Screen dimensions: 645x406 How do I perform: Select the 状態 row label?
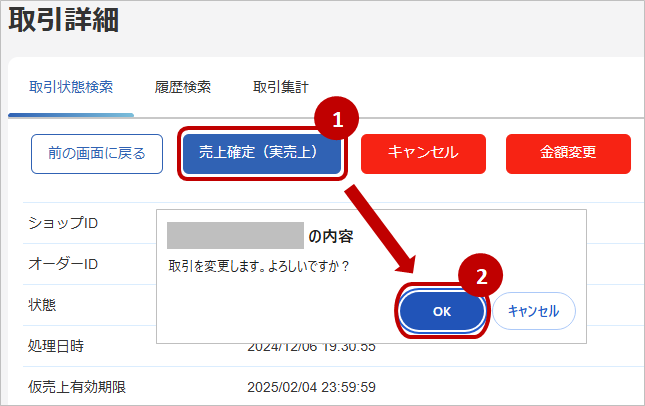pyautogui.click(x=42, y=305)
